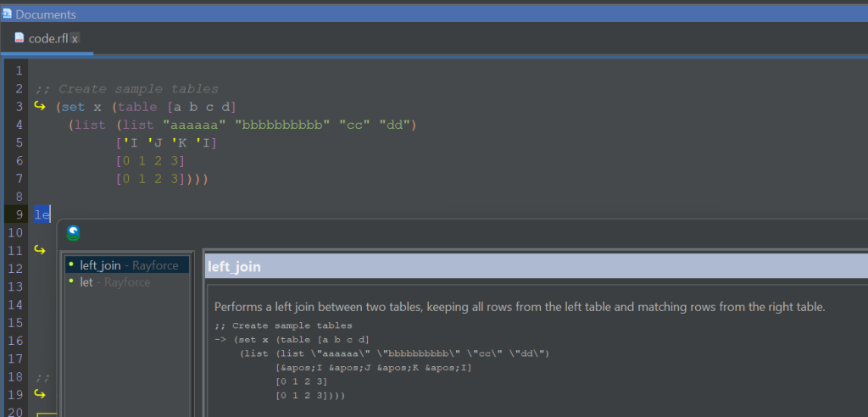Click the 'set' keyword on line 3

(x=73, y=107)
